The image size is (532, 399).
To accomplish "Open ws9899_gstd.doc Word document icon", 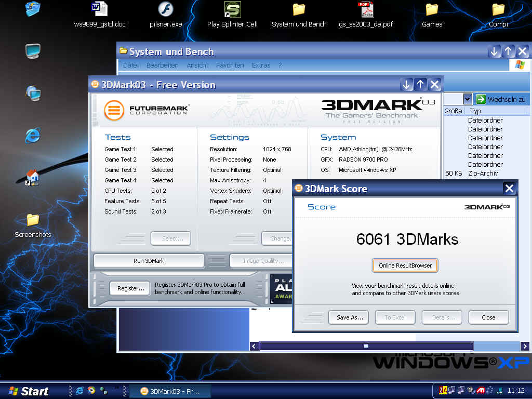I will tap(99, 9).
